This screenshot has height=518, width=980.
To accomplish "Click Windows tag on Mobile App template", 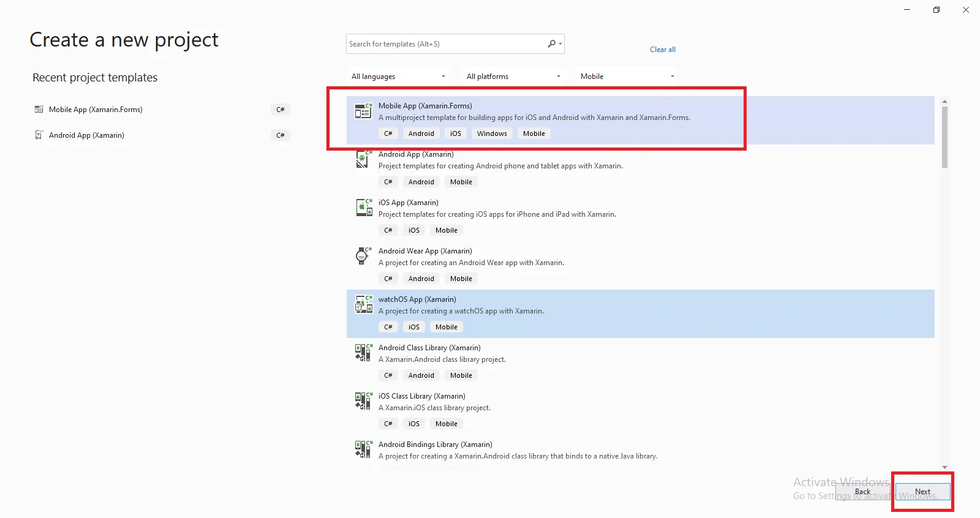I will (492, 133).
